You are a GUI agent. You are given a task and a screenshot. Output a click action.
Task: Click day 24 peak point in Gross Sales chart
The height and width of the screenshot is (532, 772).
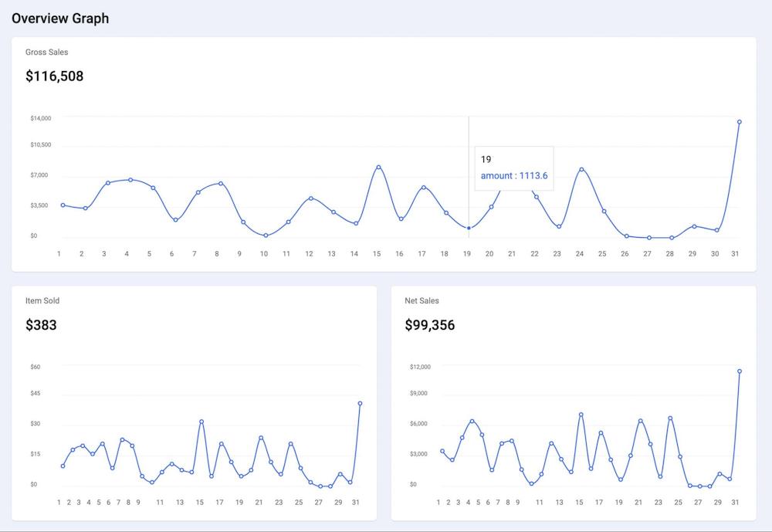point(581,169)
